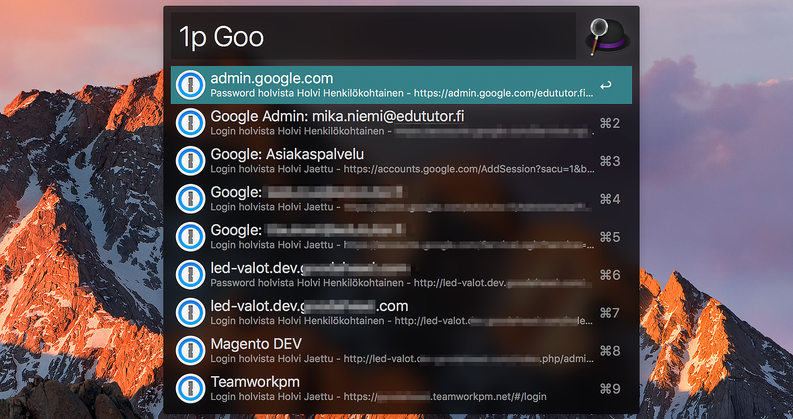Click the return arrow on admin.google.com row
793x419 pixels.
605,86
